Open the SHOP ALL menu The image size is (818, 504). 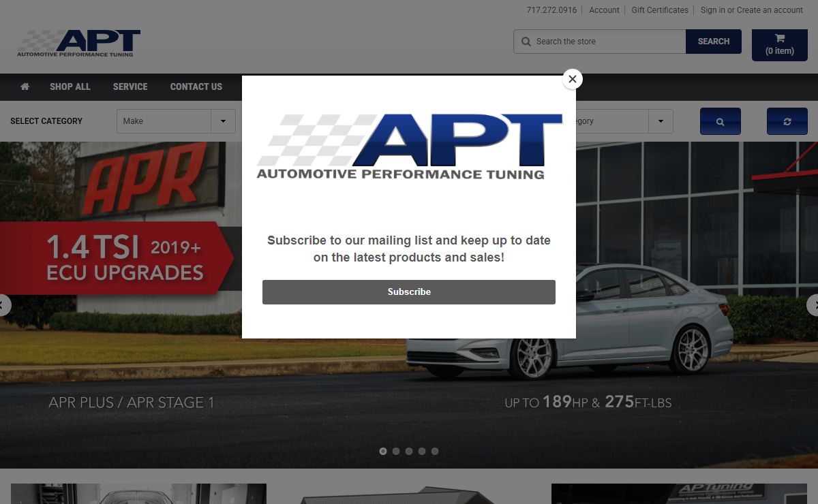click(x=70, y=86)
